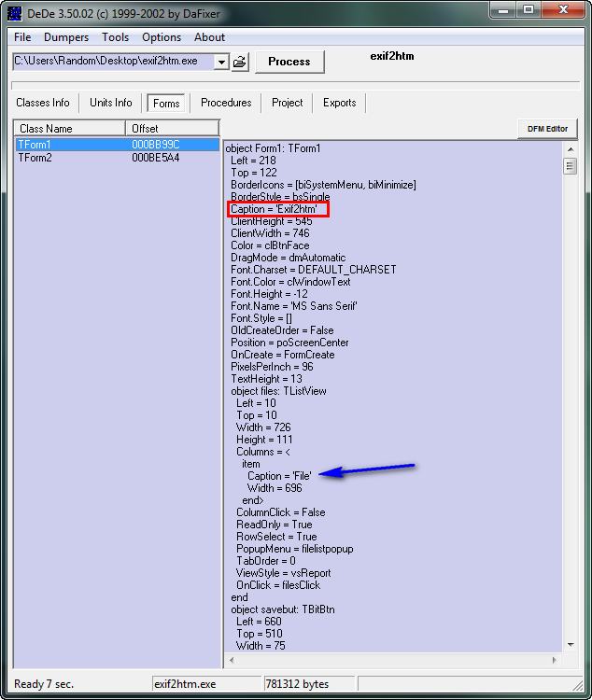Viewport: 592px width, 700px height.
Task: Click the vertical scrollbar thumb
Action: (x=571, y=166)
